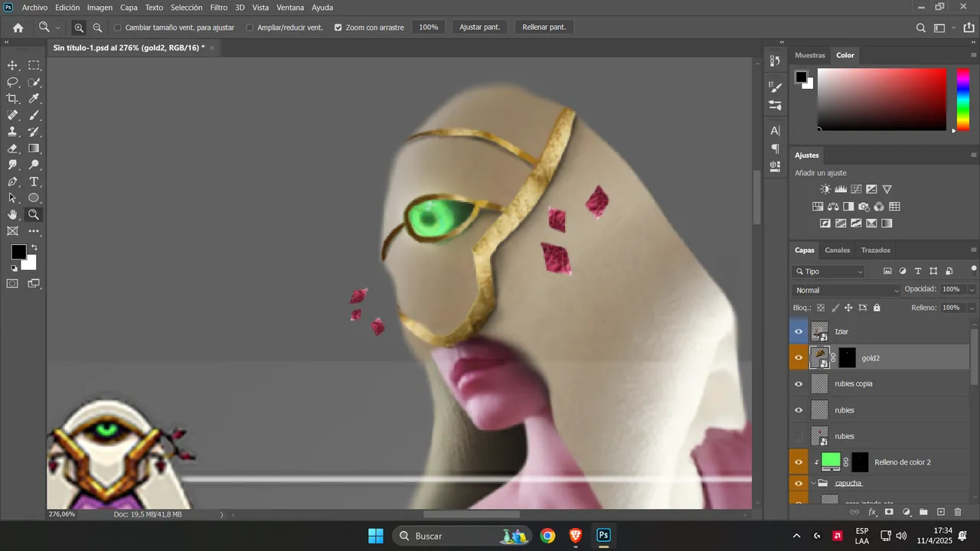980x551 pixels.
Task: Enable Cambiar tamaño vent. para ajustar checkbox
Action: tap(117, 28)
